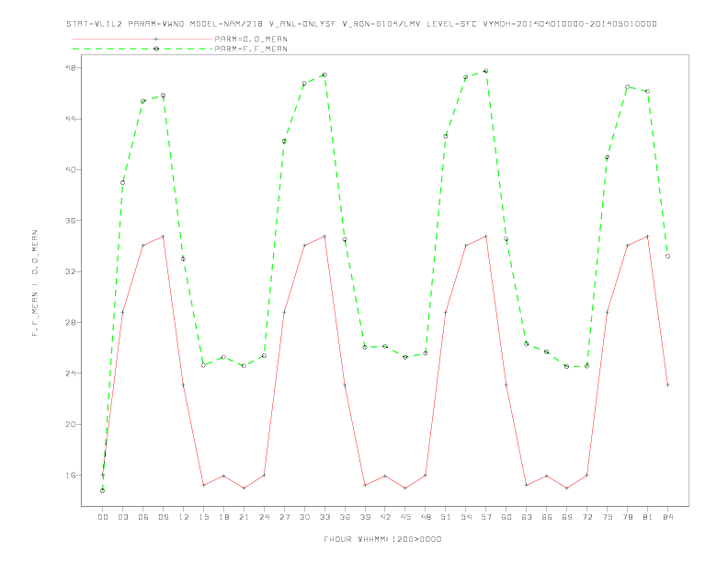Screen dimensions: 728x563
Task: Click x-axis tick label 45
Action: pyautogui.click(x=405, y=517)
